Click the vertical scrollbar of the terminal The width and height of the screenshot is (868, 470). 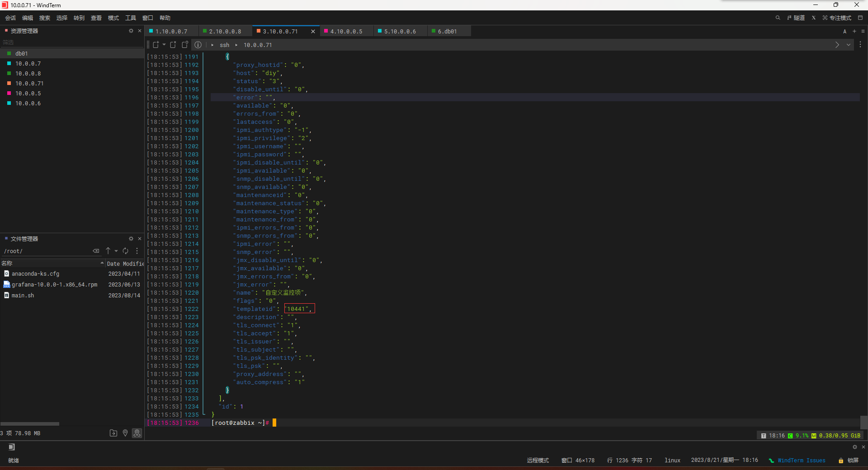(x=863, y=422)
